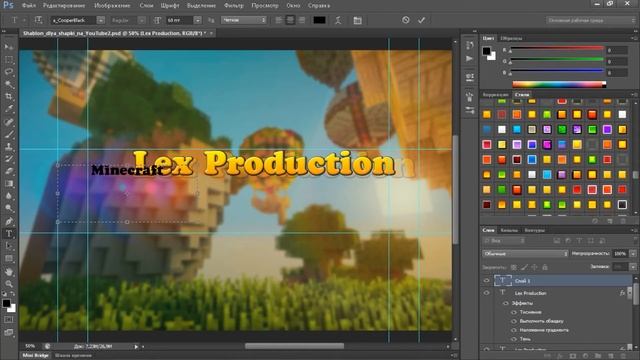This screenshot has width=640, height=360.
Task: Open the layer blend mode dropdown
Action: 525,253
